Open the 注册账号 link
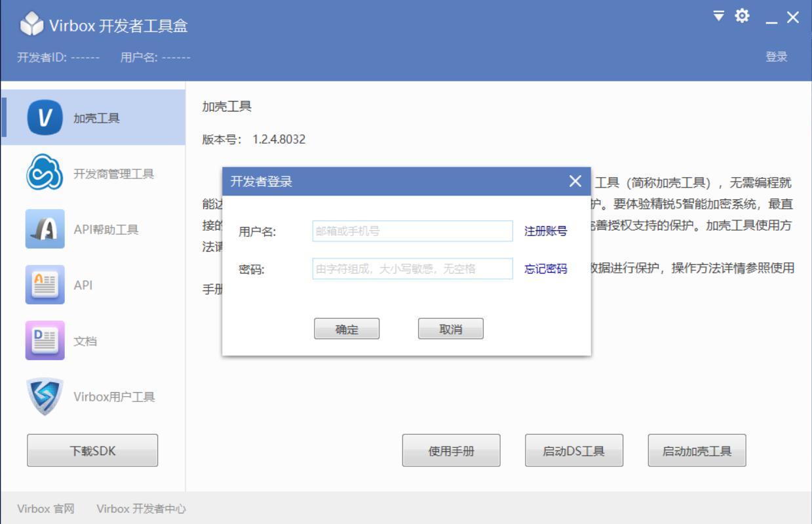The image size is (812, 524). (546, 232)
